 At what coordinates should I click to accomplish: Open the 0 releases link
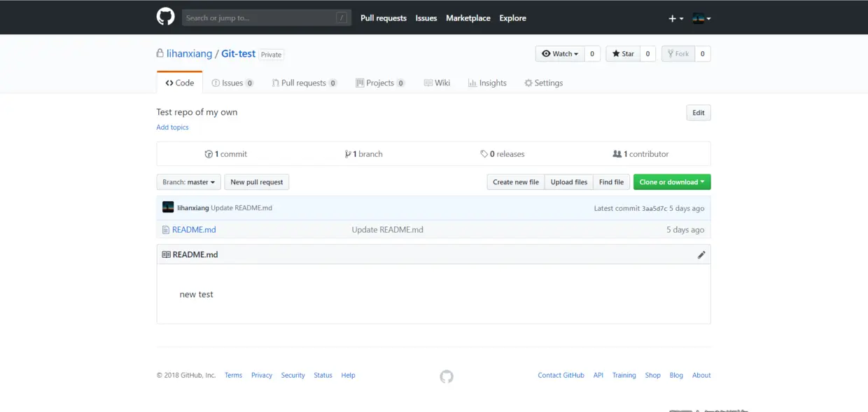click(x=503, y=154)
